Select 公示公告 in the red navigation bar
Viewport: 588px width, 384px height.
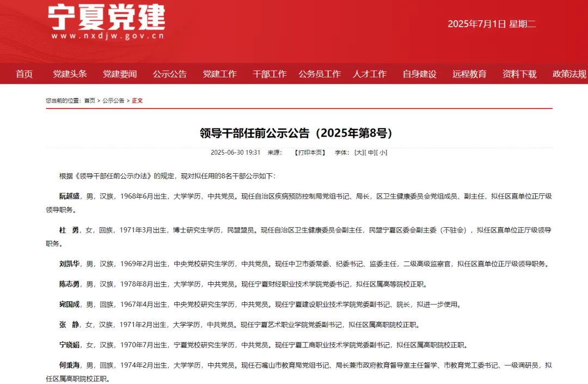click(x=170, y=74)
